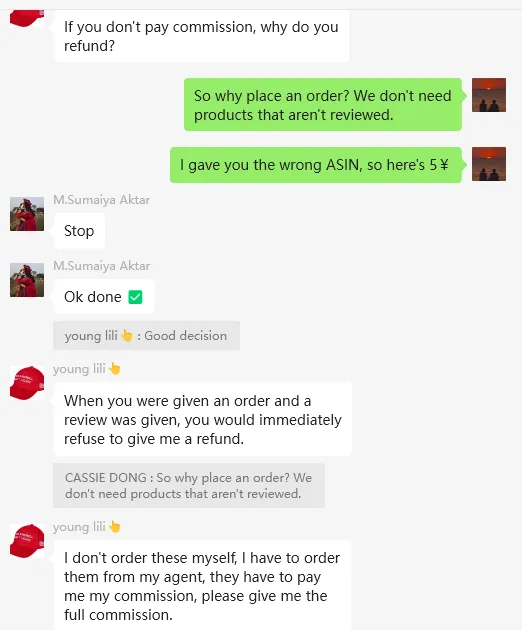Screen dimensions: 522x630
Task: Click the 'please give me the full commission' message
Action: tap(202, 585)
